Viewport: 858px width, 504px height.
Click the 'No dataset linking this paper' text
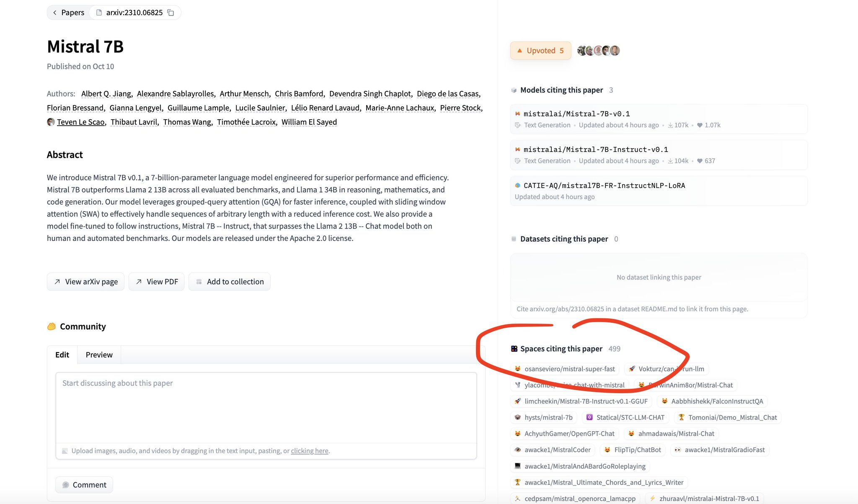[659, 277]
